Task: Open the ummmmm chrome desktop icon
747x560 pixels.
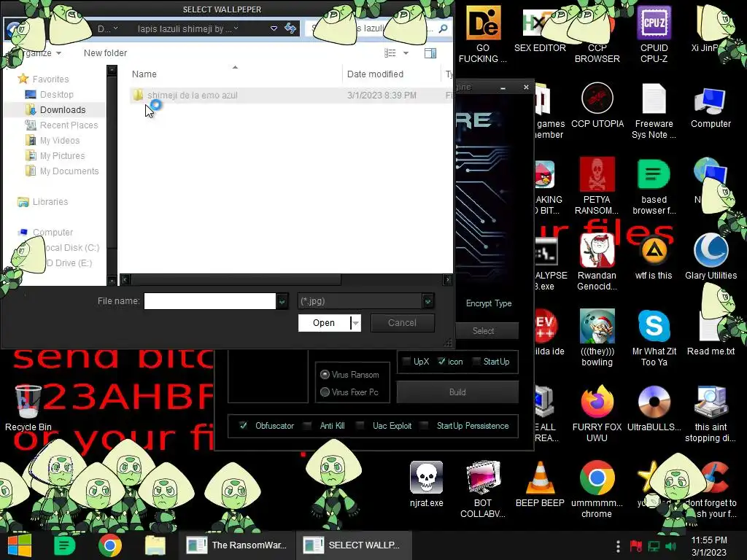Action: click(597, 478)
